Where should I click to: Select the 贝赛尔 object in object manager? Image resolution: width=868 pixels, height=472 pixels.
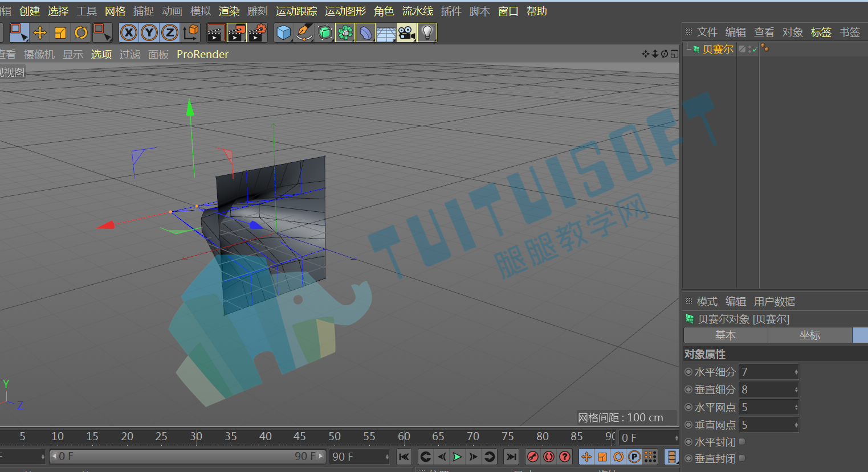(x=718, y=50)
